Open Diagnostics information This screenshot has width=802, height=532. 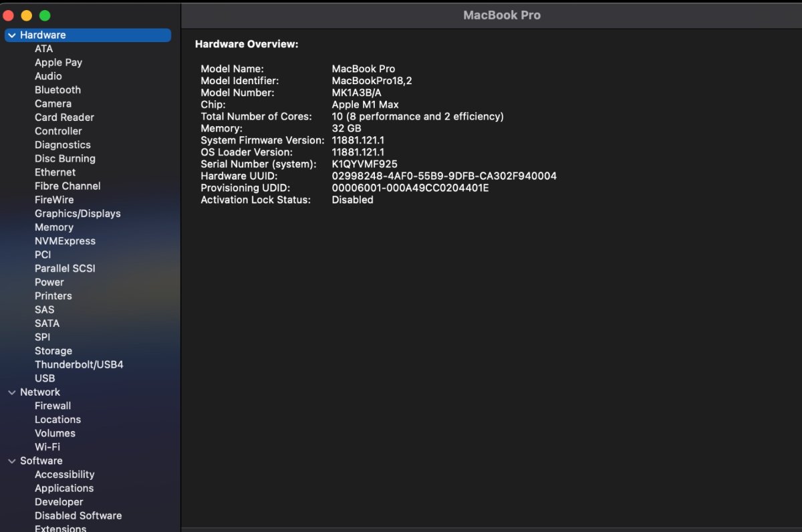[62, 145]
